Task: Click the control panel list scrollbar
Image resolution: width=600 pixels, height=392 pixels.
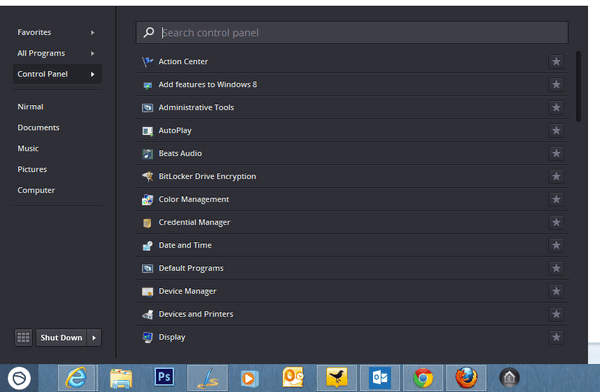Action: point(579,87)
